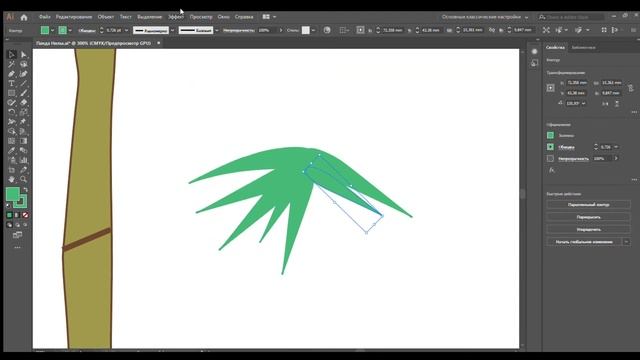The width and height of the screenshot is (640, 360).
Task: Toggle constrain proportions link in Properties panel
Action: [x=631, y=88]
